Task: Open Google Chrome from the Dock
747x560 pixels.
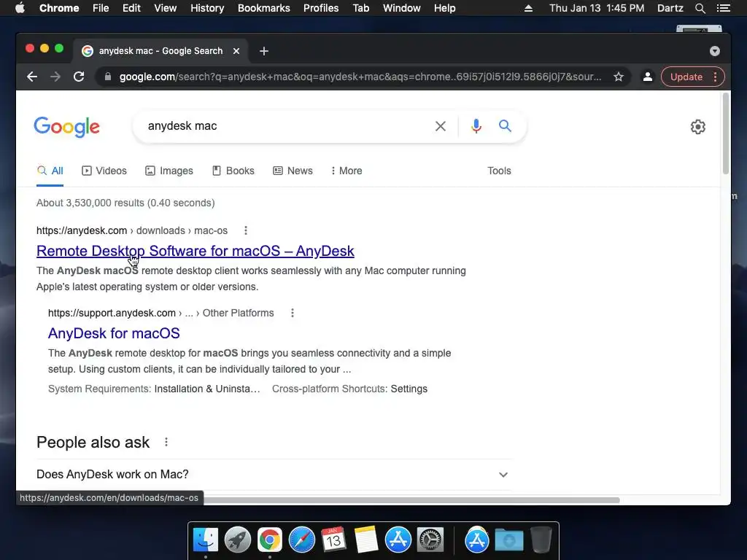Action: (270, 540)
